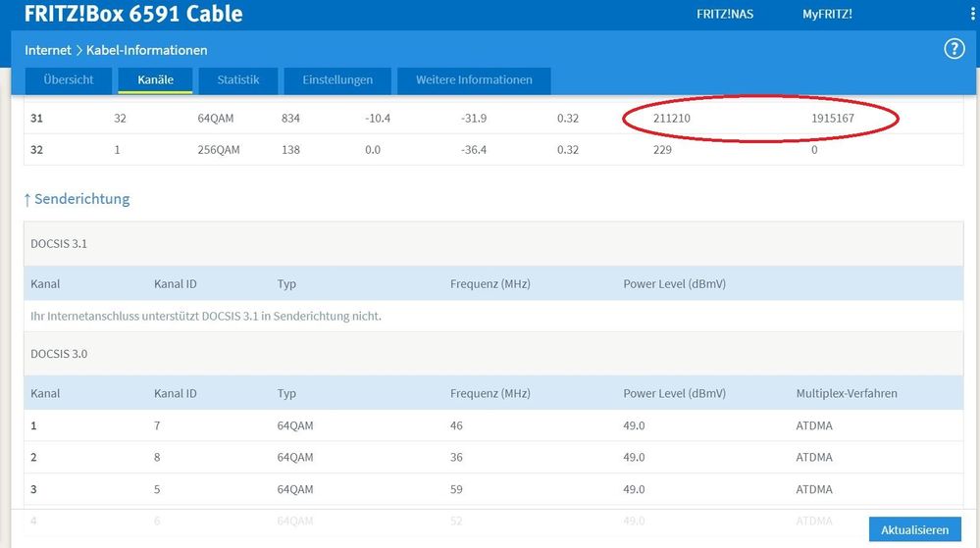The width and height of the screenshot is (980, 548).
Task: Click the Kabel-Informationen breadcrumb text
Action: coord(146,50)
